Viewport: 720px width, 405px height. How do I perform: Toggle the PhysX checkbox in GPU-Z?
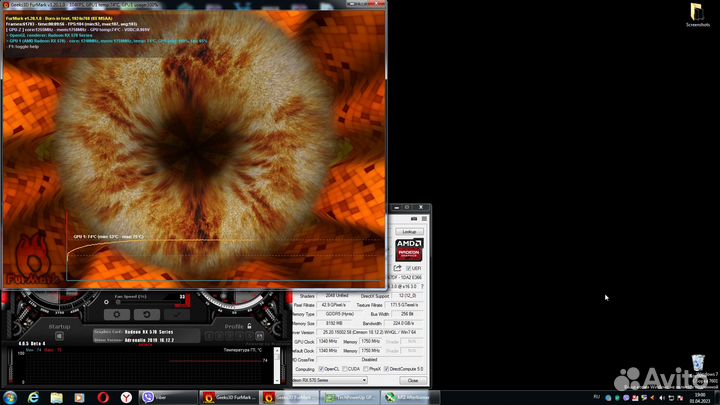366,369
